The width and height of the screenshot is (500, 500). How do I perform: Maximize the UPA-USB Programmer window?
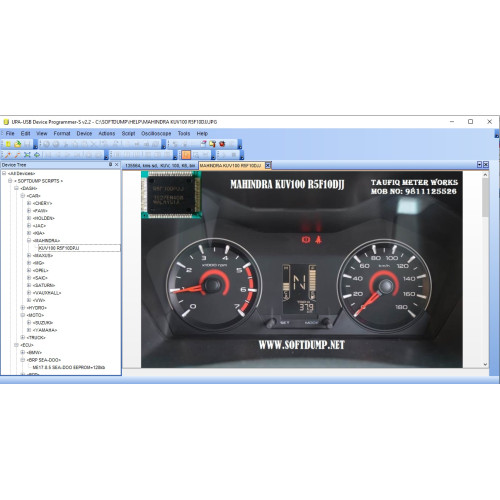[x=470, y=122]
